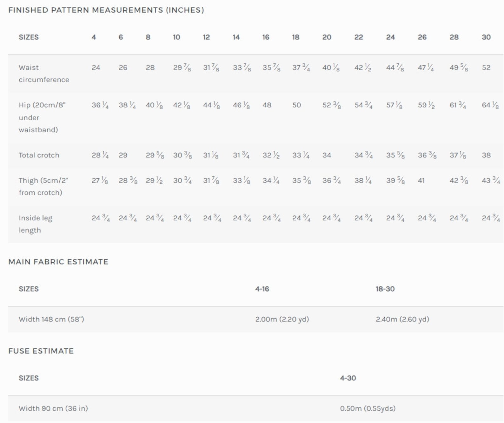This screenshot has height=423, width=504.
Task: Click the Waist circumference row label
Action: pos(44,74)
